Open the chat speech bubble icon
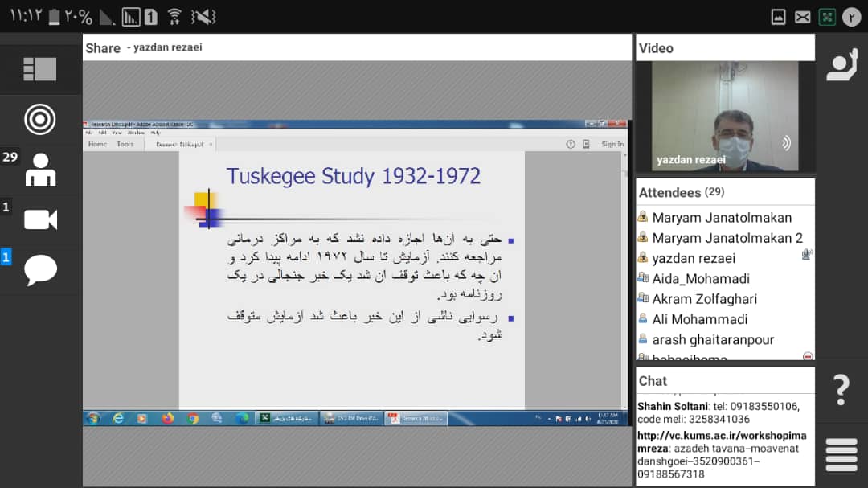Viewport: 868px width, 488px height. click(x=40, y=269)
